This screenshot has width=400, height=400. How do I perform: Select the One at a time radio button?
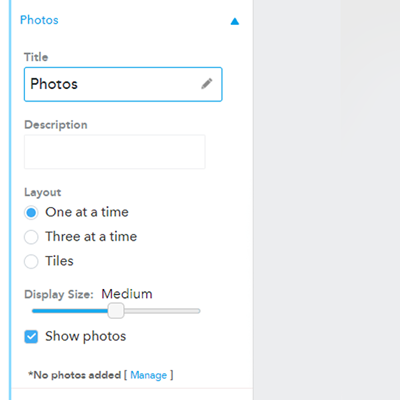(x=31, y=212)
